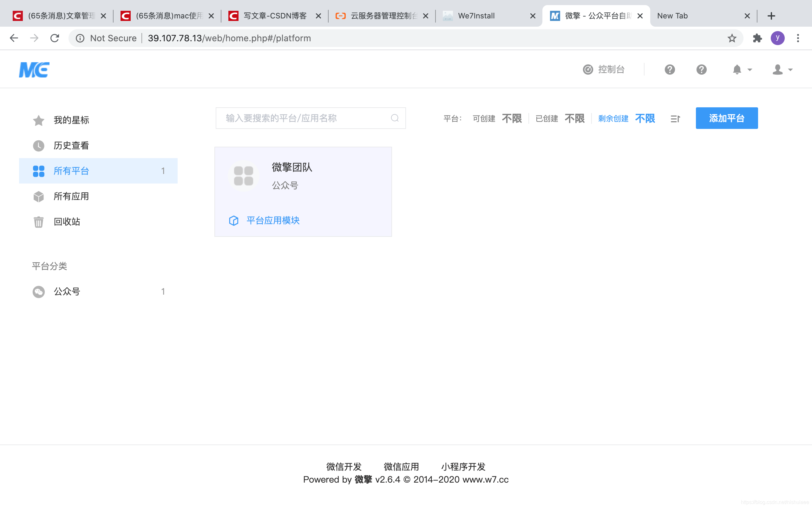Switch to the 云服务器管理控制台 tab

point(382,16)
